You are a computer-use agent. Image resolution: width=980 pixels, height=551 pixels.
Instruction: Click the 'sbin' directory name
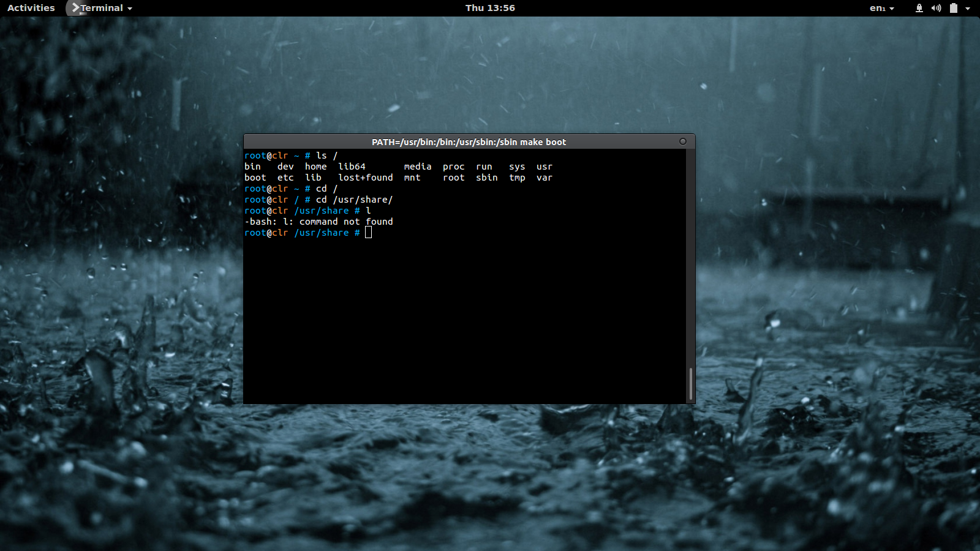(x=487, y=178)
